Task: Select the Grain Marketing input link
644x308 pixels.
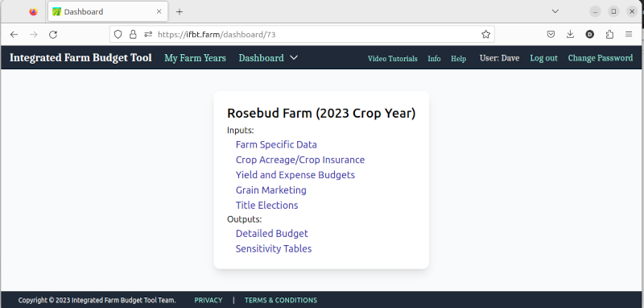Action: click(x=271, y=190)
